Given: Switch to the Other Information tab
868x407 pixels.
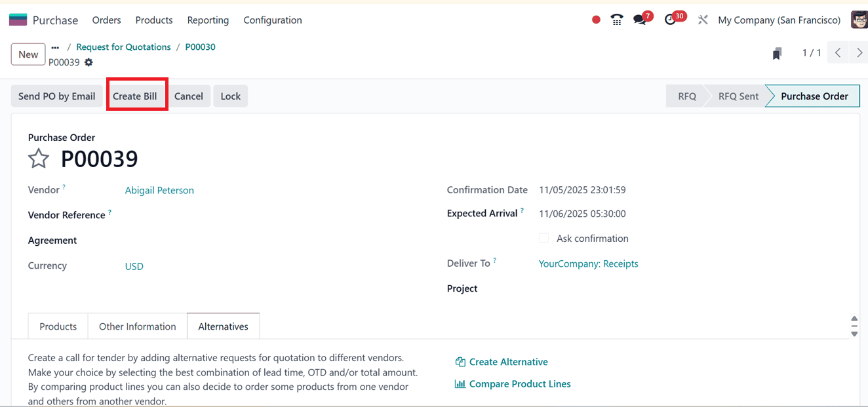Looking at the screenshot, I should pos(137,326).
